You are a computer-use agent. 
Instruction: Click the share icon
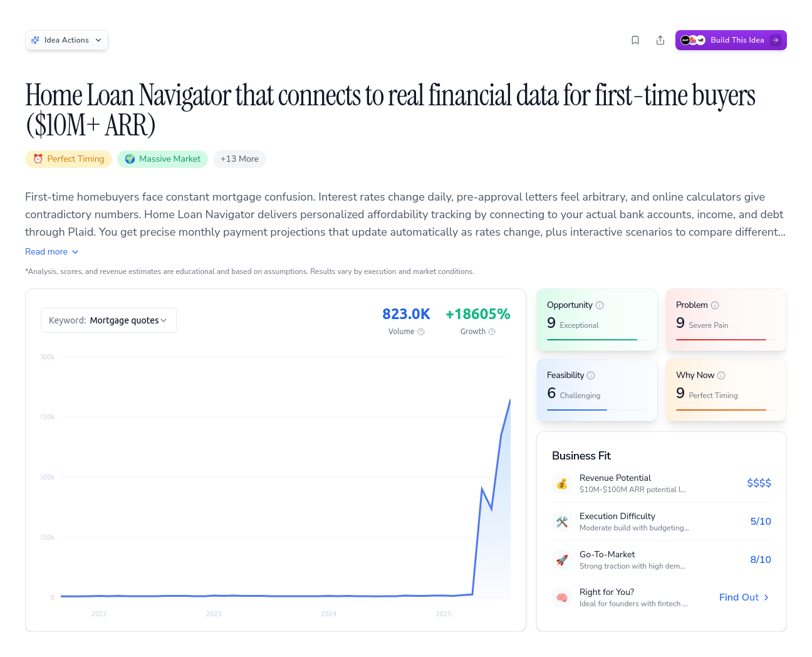(x=660, y=40)
